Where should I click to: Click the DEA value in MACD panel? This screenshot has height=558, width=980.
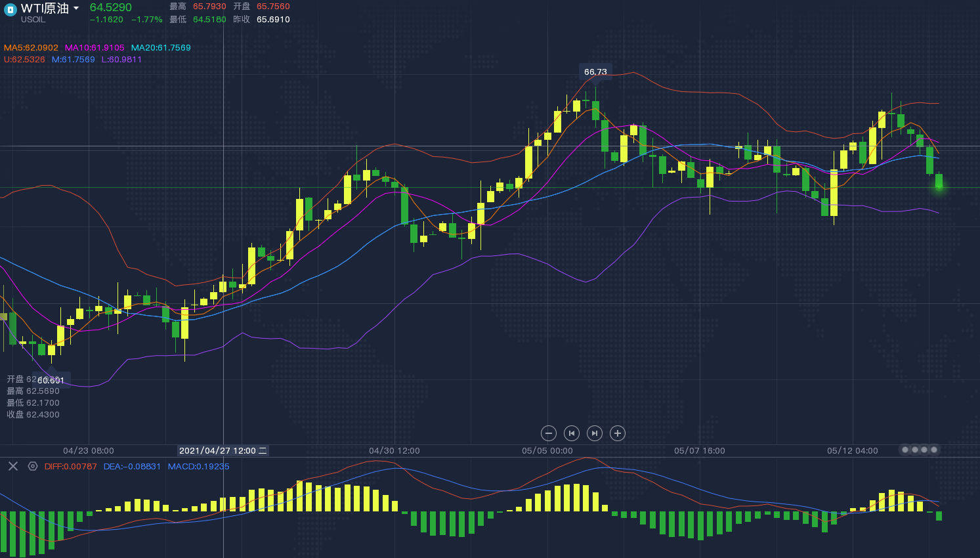(x=132, y=467)
